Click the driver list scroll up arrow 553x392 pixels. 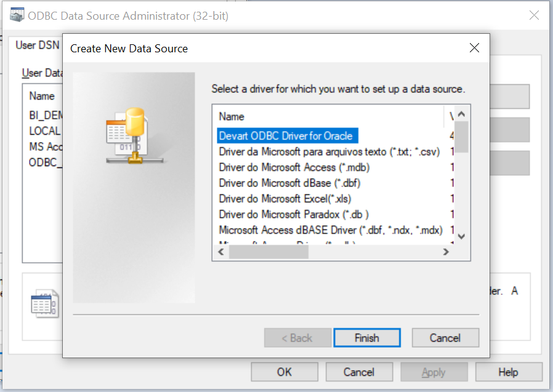[461, 114]
